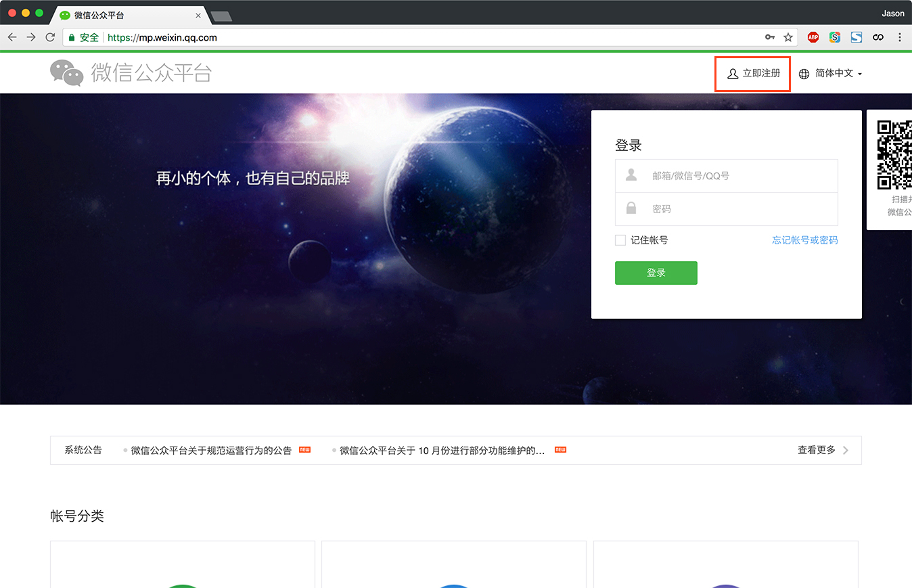Screen dimensions: 912x588
Task: Open the ABP Adblock Plus extension
Action: (x=813, y=37)
